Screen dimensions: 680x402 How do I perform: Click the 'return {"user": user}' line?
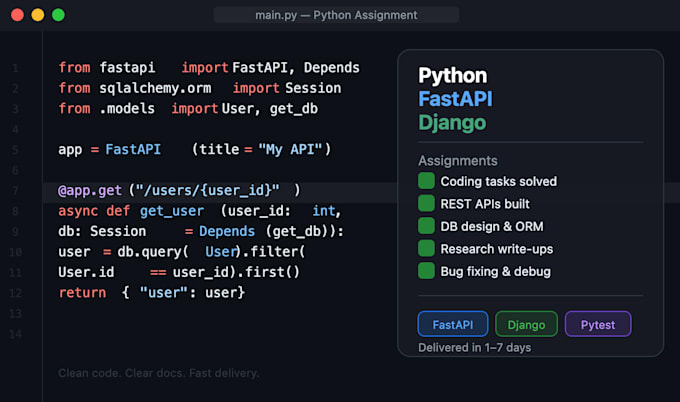(x=151, y=293)
